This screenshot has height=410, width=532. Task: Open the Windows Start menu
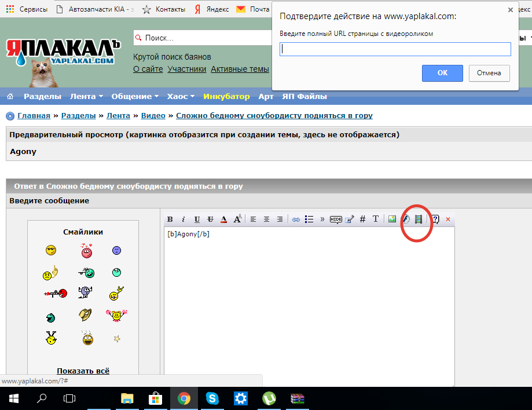pos(13,398)
